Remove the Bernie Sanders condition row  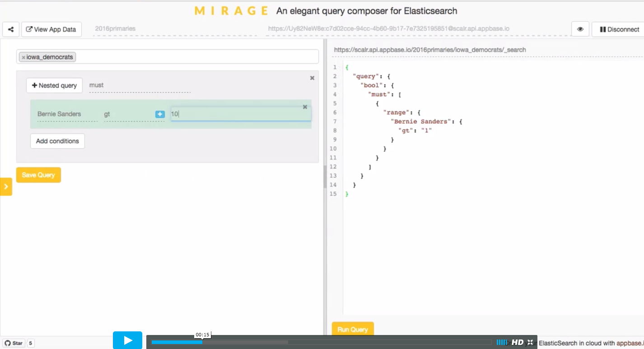pyautogui.click(x=305, y=107)
